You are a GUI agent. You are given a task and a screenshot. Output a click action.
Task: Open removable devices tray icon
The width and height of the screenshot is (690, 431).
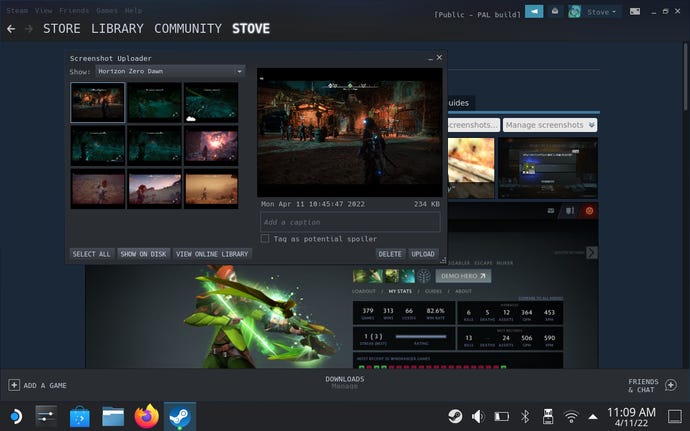click(x=548, y=416)
